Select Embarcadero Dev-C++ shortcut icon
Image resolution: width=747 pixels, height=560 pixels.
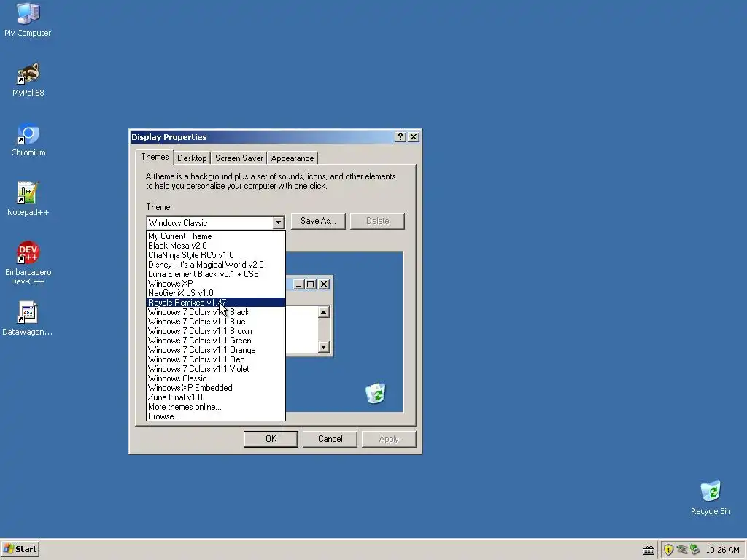pyautogui.click(x=28, y=263)
